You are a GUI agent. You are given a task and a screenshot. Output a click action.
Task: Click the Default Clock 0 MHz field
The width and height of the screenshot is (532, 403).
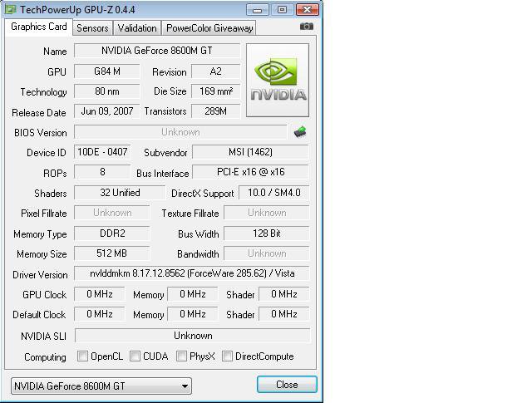100,314
